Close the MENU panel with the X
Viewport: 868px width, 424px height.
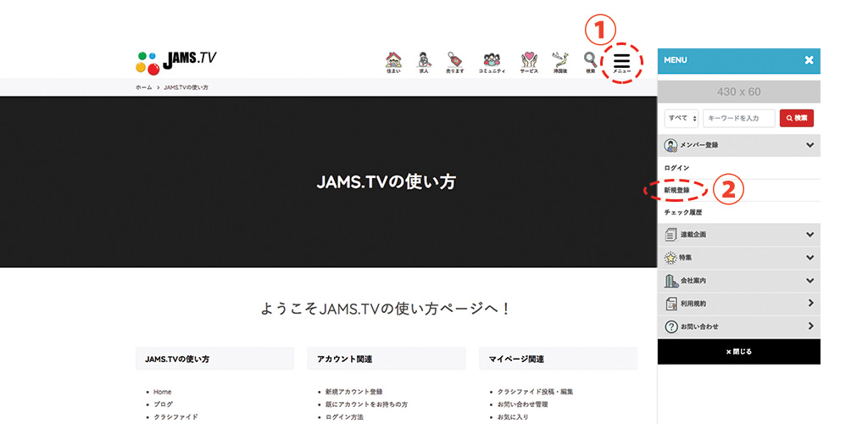(x=809, y=59)
